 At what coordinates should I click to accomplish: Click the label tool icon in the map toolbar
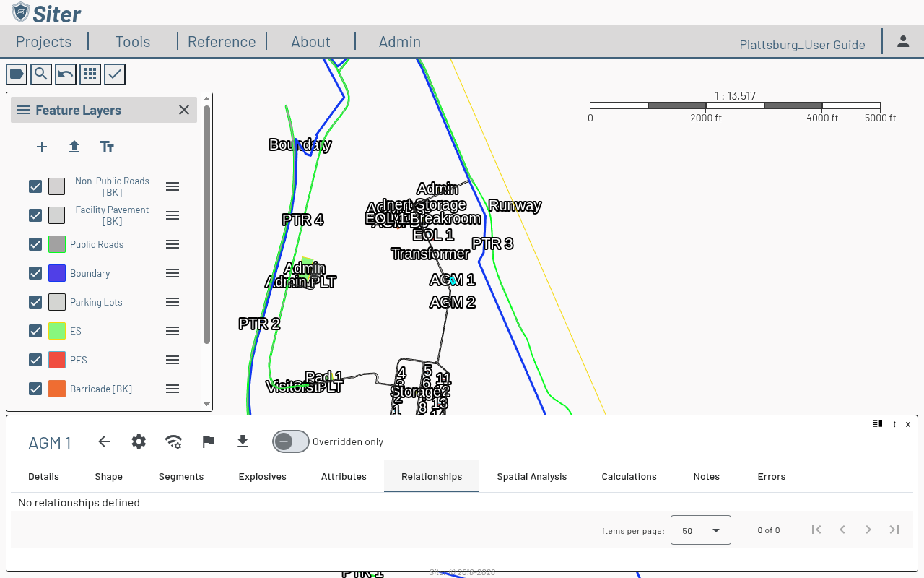point(17,74)
